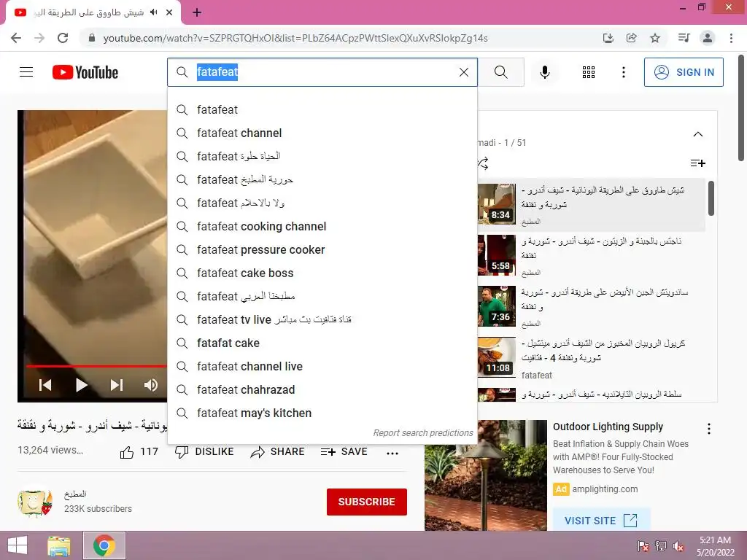Select suggestion 'fatafeat tv live'

click(x=322, y=319)
